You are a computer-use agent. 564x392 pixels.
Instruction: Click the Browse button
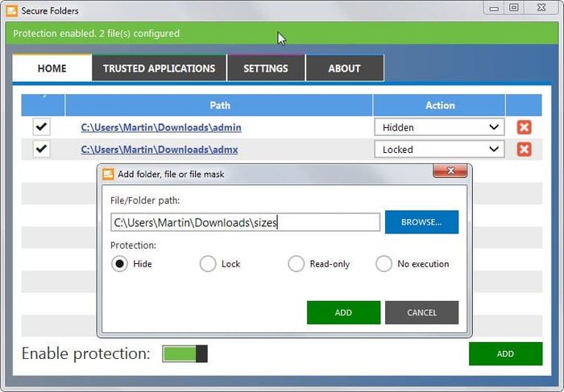point(421,222)
